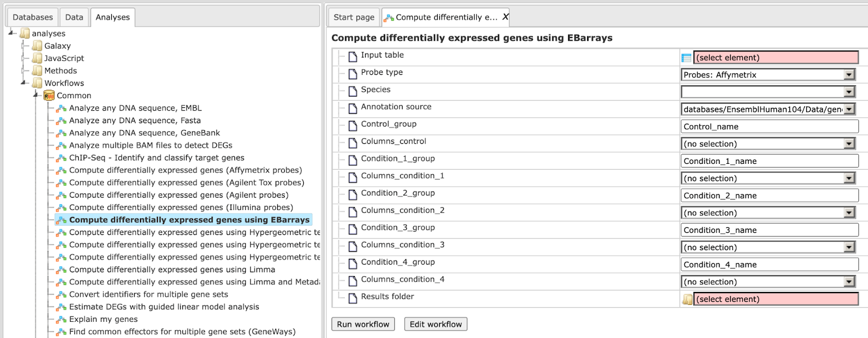
Task: Click the Methods folder icon
Action: tap(37, 71)
